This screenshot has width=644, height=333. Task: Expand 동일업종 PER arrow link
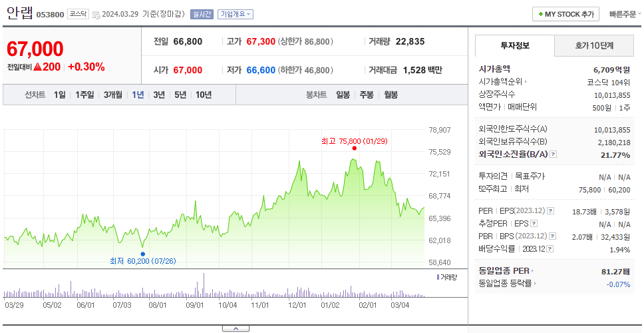click(x=533, y=271)
